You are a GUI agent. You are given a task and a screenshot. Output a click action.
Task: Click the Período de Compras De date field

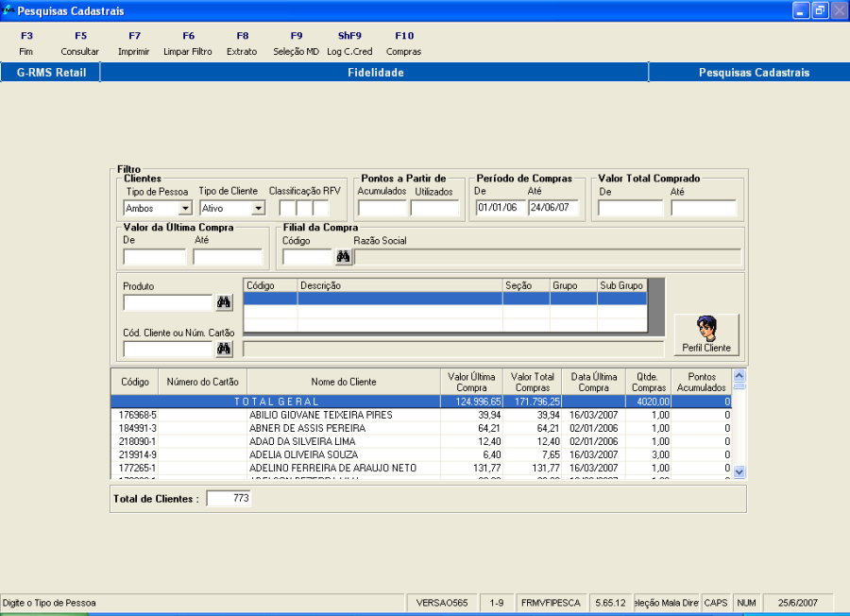pos(499,208)
